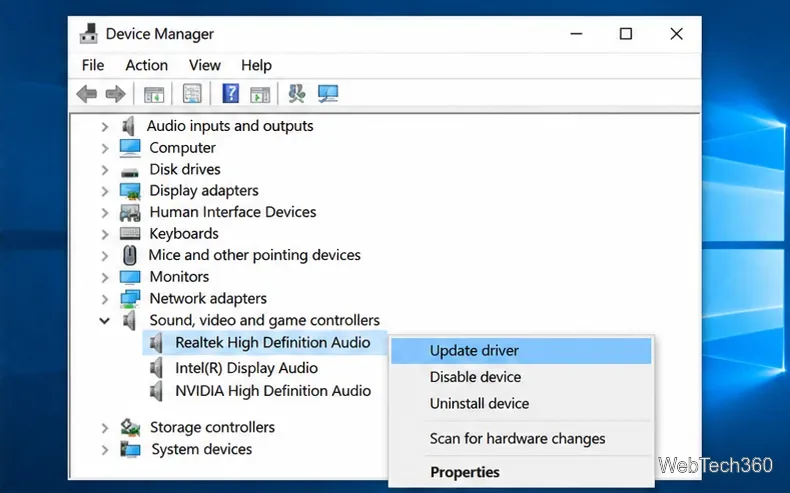This screenshot has height=493, width=790.
Task: Click the Display adapters category icon
Action: coord(130,191)
